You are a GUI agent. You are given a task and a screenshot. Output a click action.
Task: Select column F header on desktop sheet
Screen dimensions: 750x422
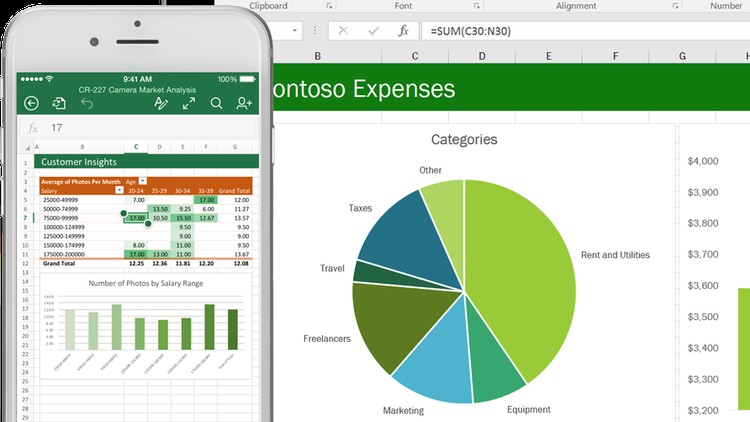(615, 56)
